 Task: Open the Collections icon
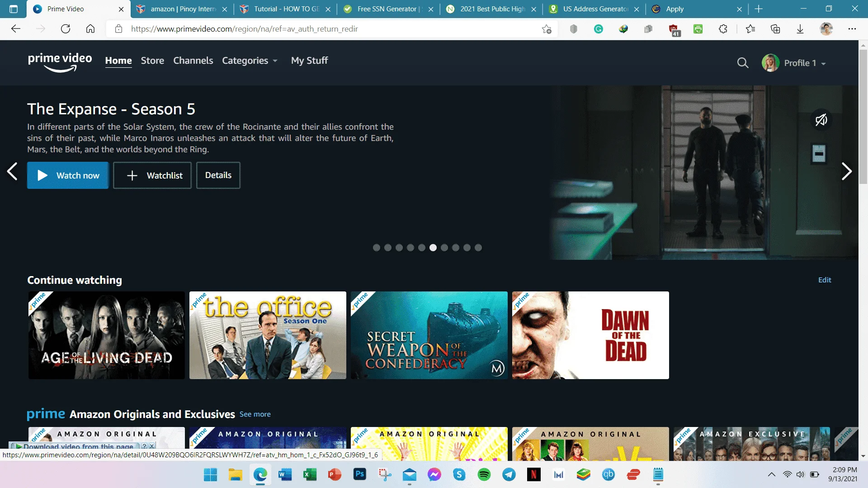775,29
